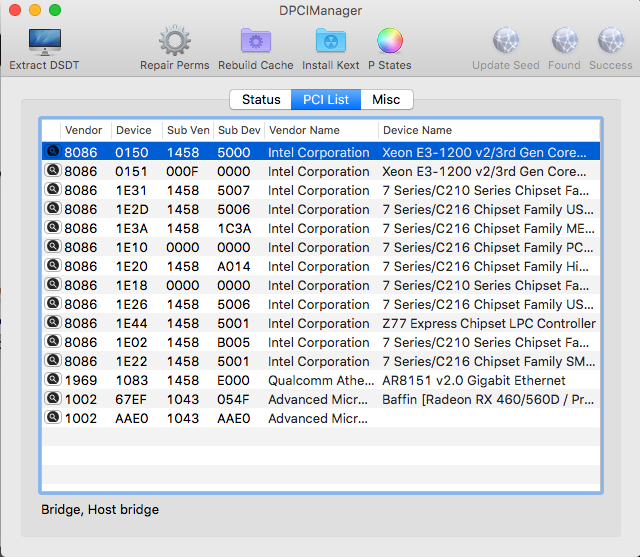Click magnifier icon on device 1E2D row
The width and height of the screenshot is (640, 557).
pos(53,208)
